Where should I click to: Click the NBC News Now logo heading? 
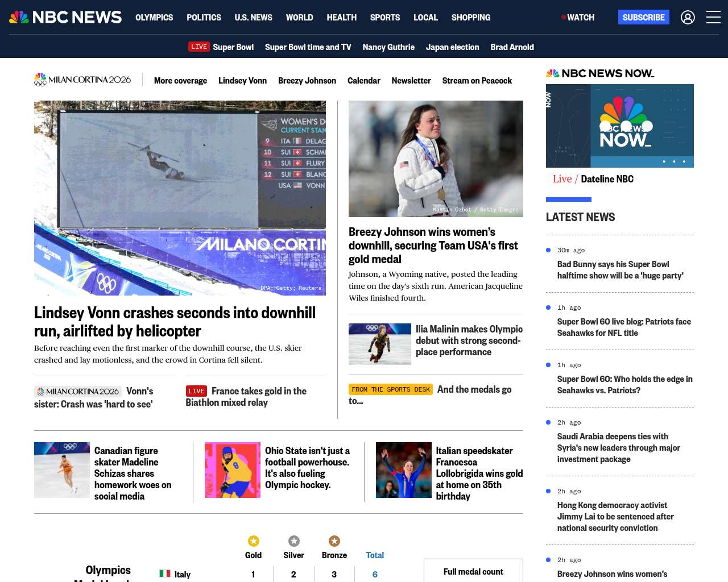point(600,73)
